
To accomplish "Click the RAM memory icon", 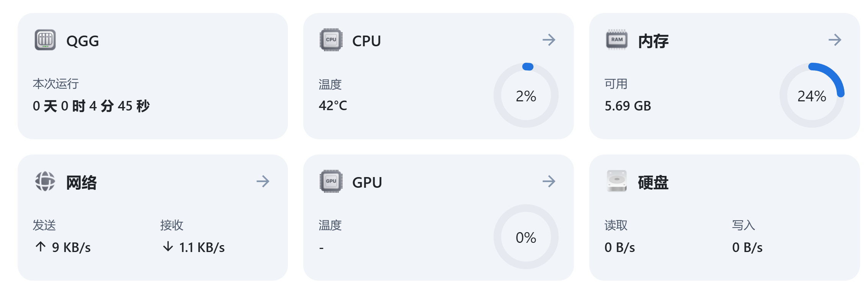I will (x=617, y=40).
